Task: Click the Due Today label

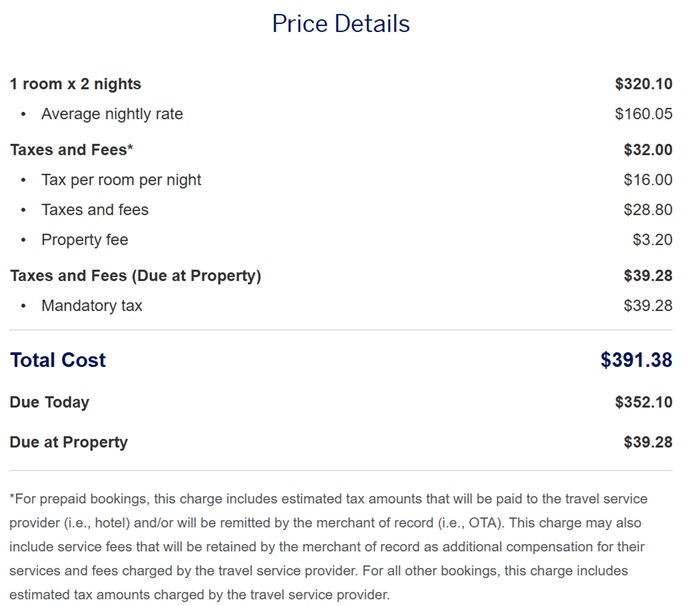Action: coord(49,402)
